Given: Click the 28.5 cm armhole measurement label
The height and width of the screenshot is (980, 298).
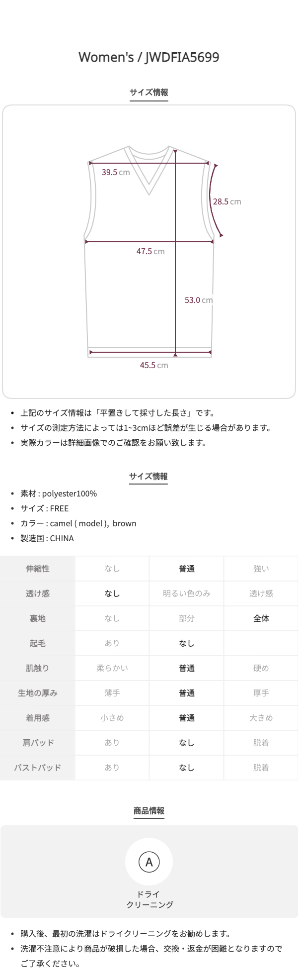Looking at the screenshot, I should (x=227, y=201).
